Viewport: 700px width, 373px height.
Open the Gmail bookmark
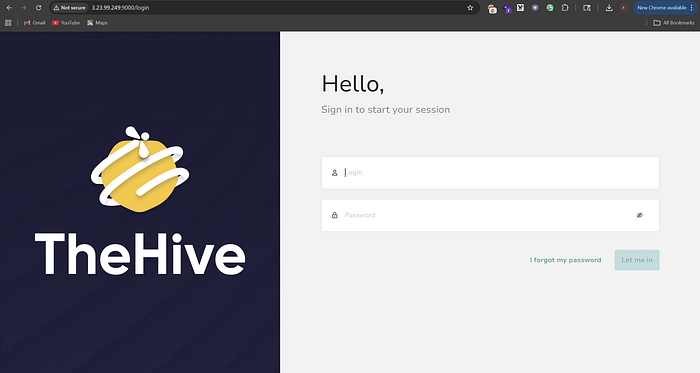[34, 23]
